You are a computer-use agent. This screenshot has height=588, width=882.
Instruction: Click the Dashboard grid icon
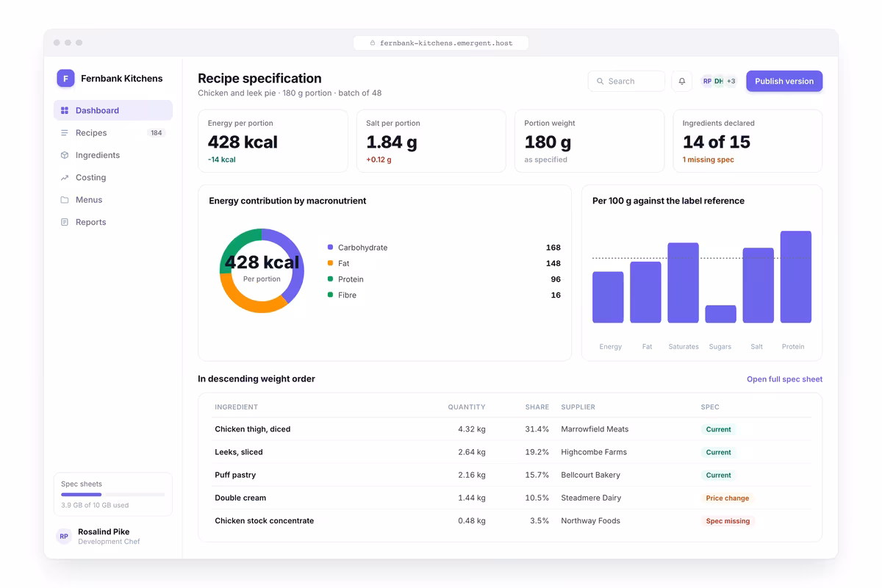click(x=65, y=110)
